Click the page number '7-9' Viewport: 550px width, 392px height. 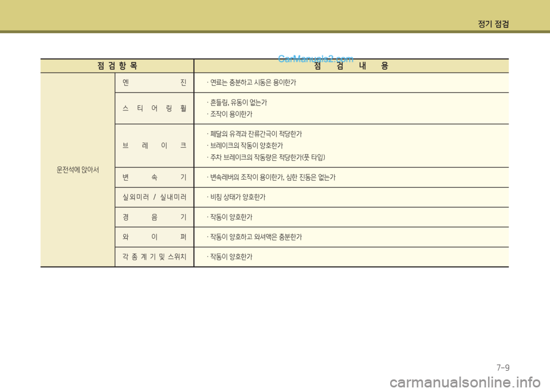pos(502,368)
